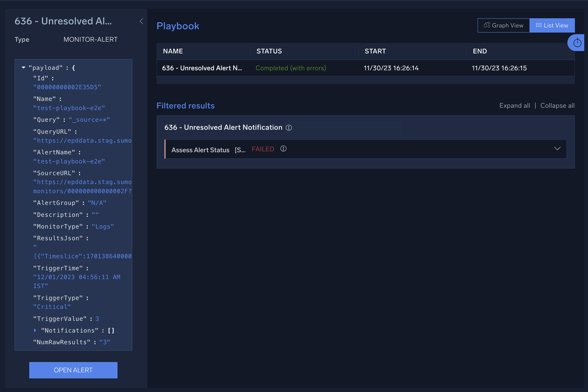Viewport: 588px width, 392px height.
Task: Click the Graph View network icon
Action: point(487,25)
